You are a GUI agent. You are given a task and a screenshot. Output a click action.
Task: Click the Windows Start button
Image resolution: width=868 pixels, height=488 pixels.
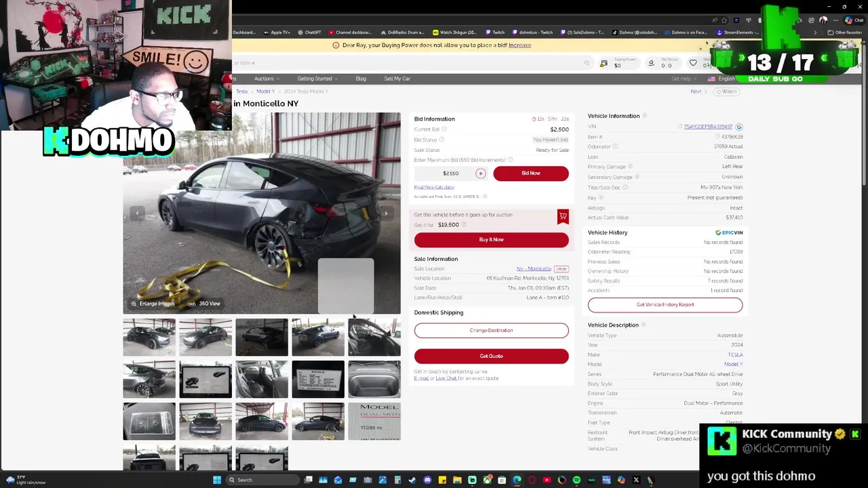click(217, 480)
